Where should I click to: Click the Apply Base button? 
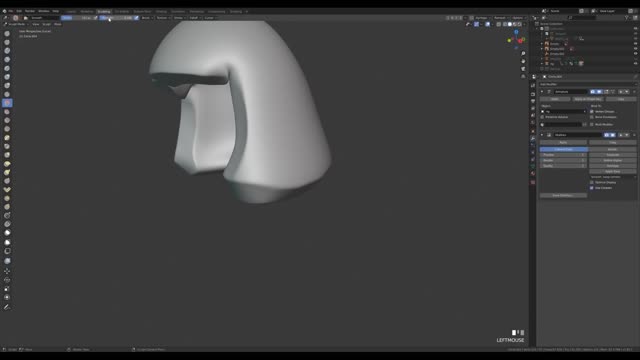click(x=612, y=171)
